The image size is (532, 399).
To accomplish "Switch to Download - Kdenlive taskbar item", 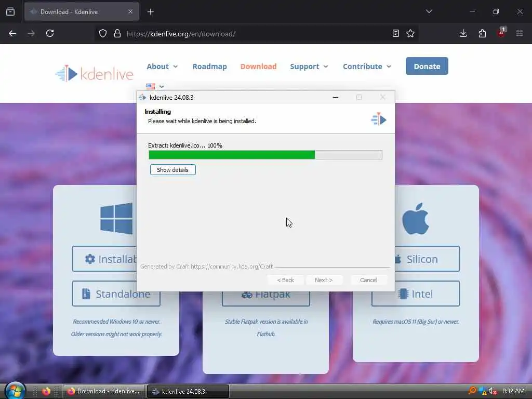I will 104,391.
